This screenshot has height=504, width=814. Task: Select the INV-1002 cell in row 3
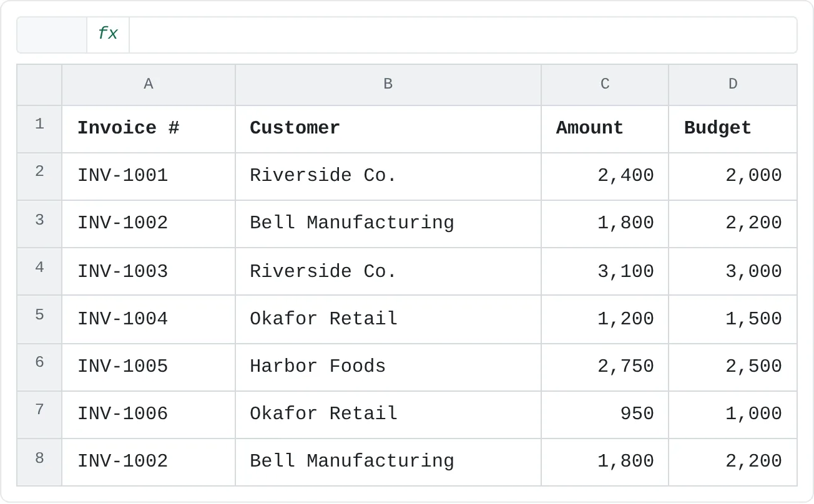[149, 224]
